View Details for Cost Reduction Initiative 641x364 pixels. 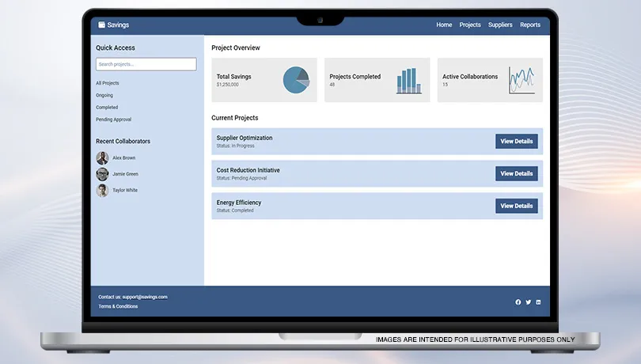[x=517, y=173]
